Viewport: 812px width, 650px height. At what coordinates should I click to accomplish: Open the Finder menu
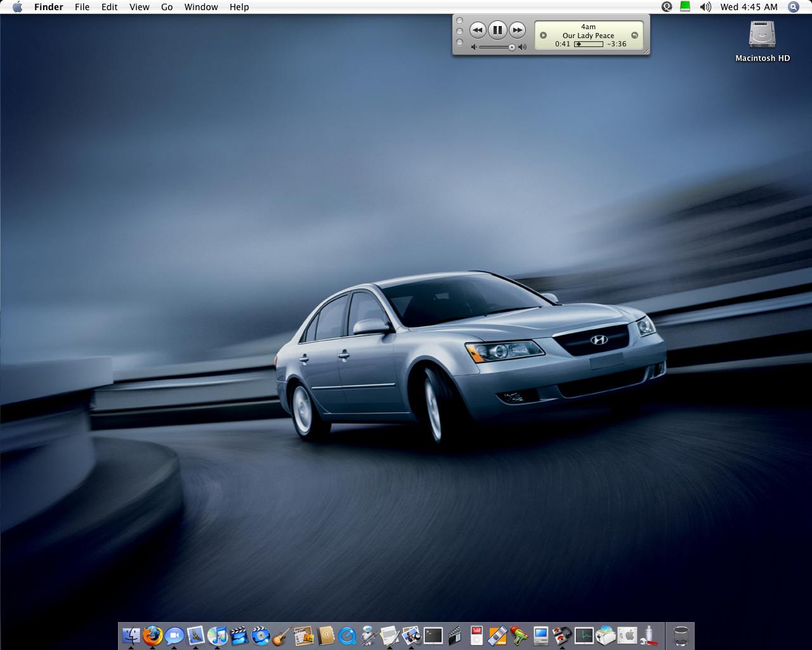point(48,7)
